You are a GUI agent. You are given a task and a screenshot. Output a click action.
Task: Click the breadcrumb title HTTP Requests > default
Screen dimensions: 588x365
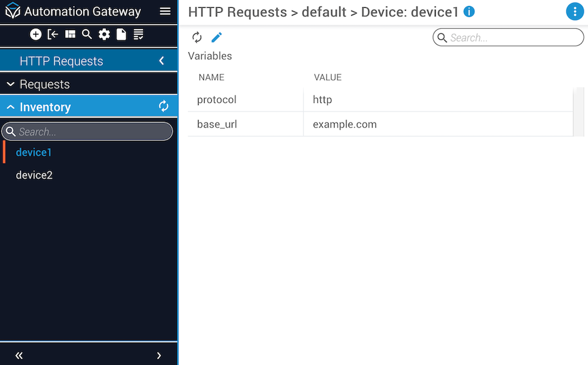point(267,12)
